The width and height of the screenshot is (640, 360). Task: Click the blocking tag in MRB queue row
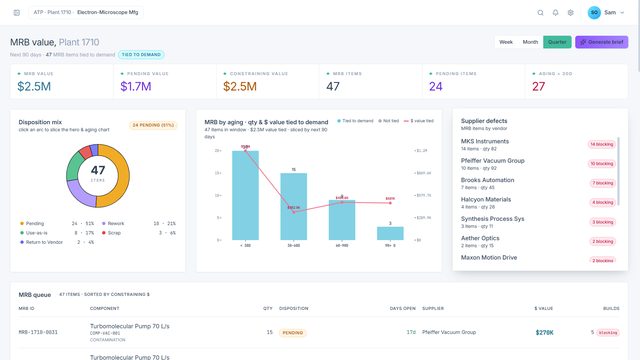pyautogui.click(x=608, y=333)
